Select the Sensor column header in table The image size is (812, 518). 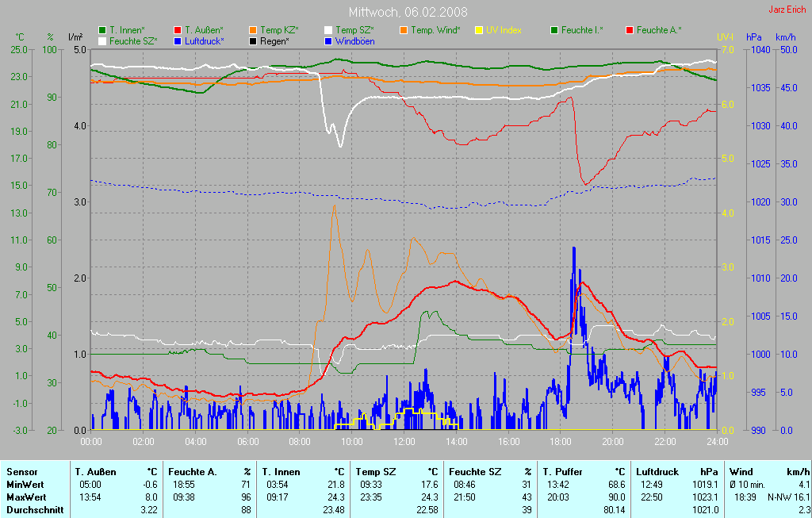pos(21,471)
